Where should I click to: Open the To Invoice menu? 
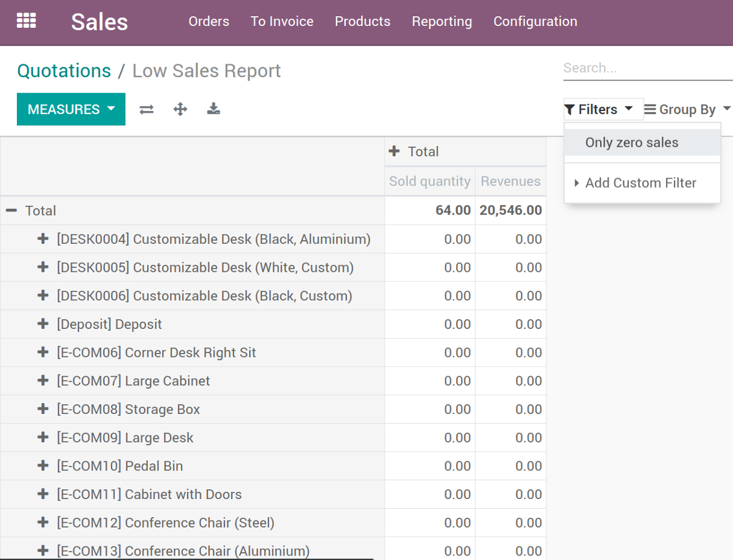tap(282, 21)
